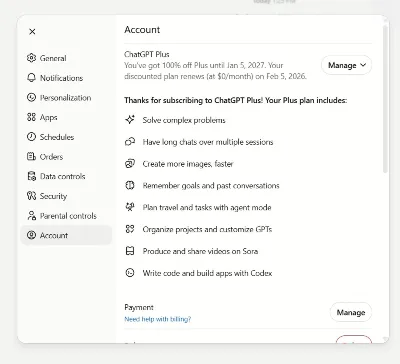
Task: Click the Notifications bell icon
Action: 31,78
